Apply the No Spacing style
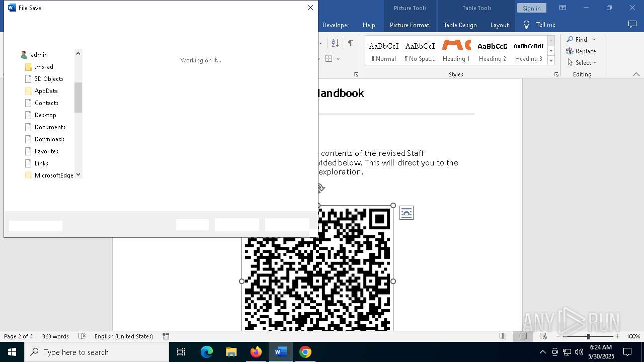The image size is (644, 362). [x=420, y=51]
